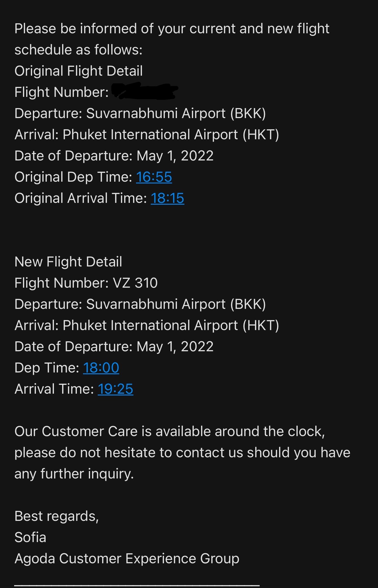Tap the horizontal divider line under the signature
This screenshot has width=378, height=588.
click(x=137, y=585)
